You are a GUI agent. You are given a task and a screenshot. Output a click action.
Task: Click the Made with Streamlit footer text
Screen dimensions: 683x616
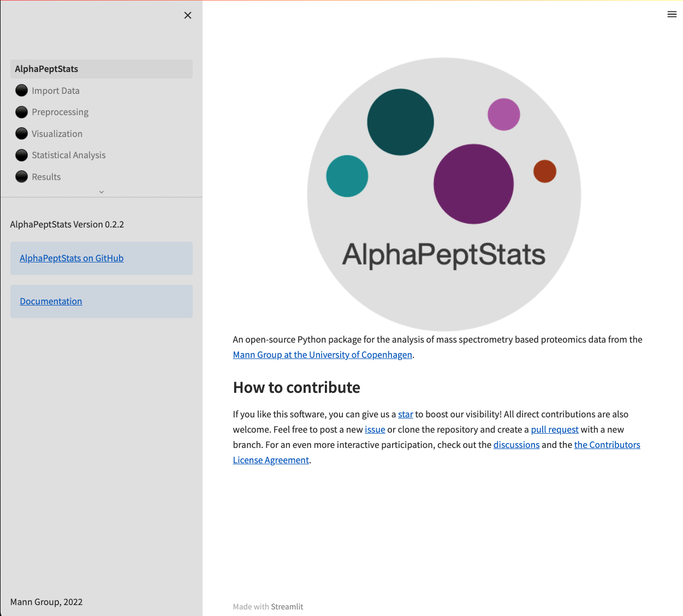click(x=268, y=606)
